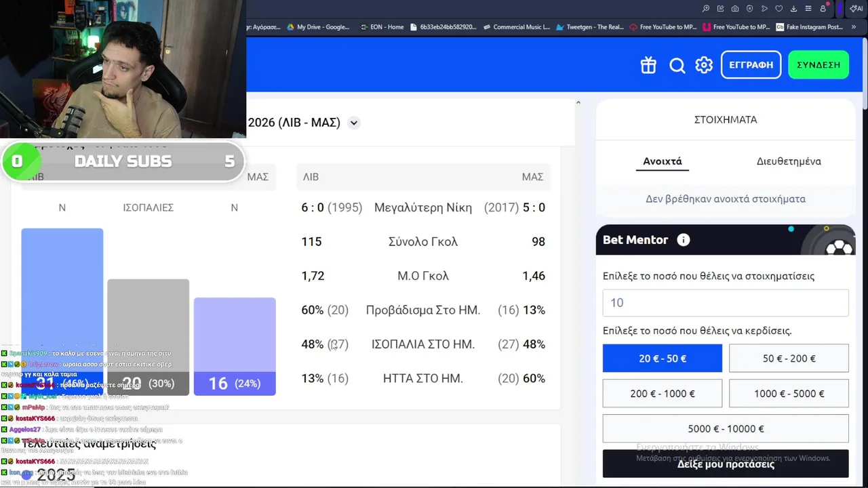The height and width of the screenshot is (488, 868).
Task: Click the Bet Mentor info icon
Action: pos(684,240)
